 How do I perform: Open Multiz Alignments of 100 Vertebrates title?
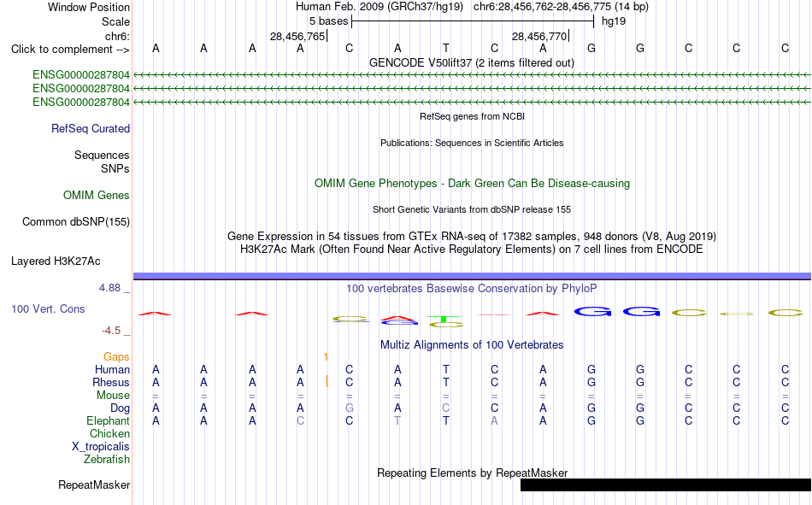click(x=472, y=345)
